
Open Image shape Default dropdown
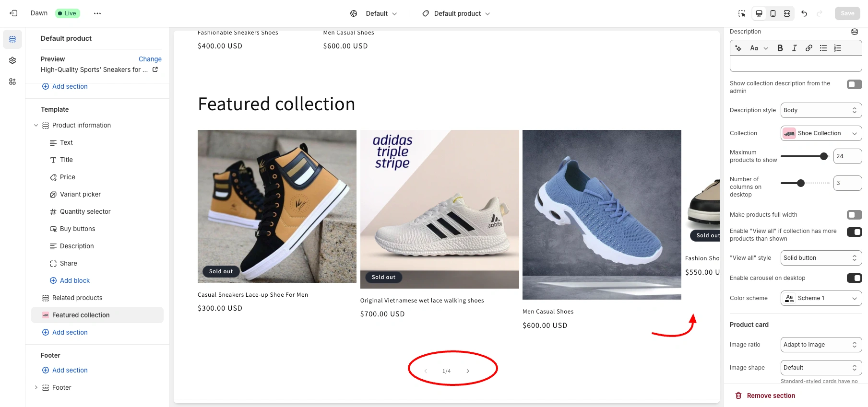click(x=821, y=368)
